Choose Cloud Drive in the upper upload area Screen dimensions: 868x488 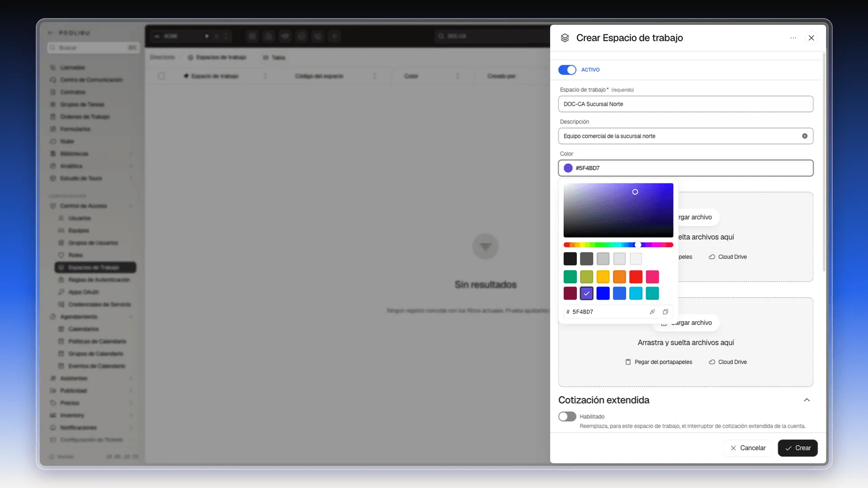pyautogui.click(x=728, y=257)
